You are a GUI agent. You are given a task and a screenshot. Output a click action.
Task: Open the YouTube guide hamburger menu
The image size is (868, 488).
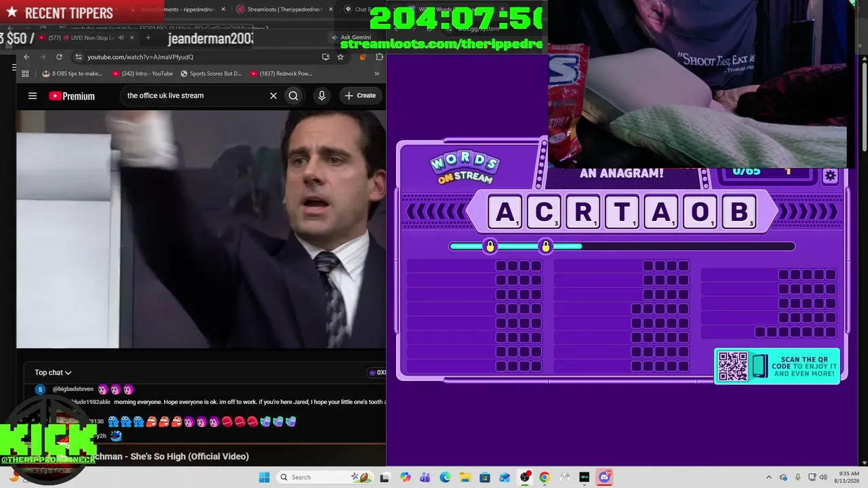tap(33, 96)
